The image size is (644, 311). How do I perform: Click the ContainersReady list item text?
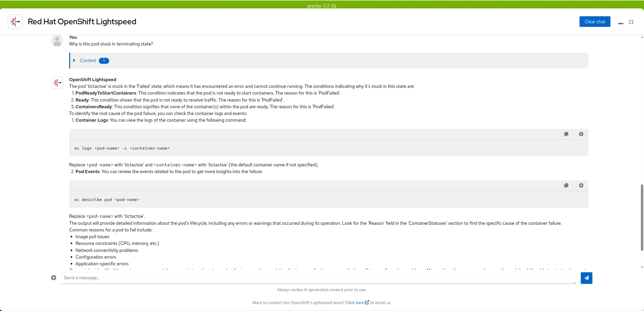(205, 107)
